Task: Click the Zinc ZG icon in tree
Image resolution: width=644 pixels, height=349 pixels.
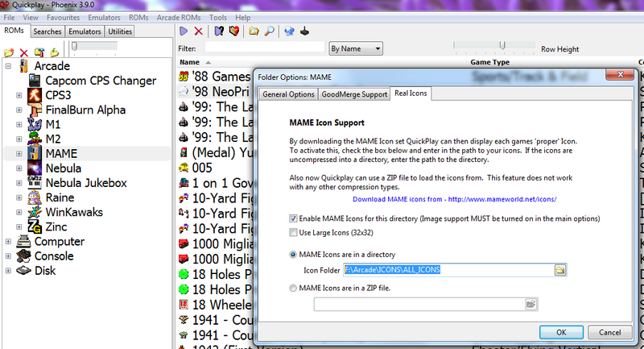Action: pyautogui.click(x=35, y=226)
